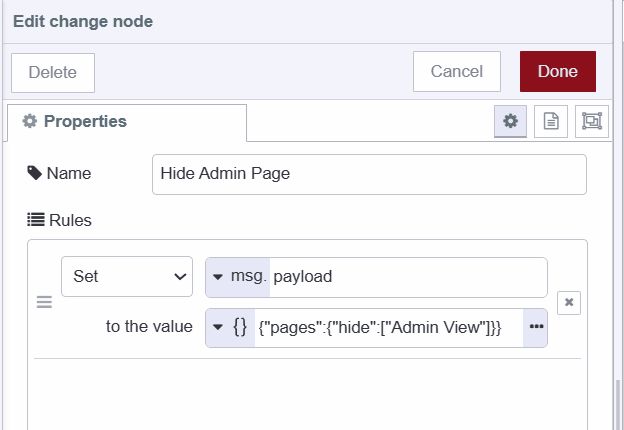Click the list icon beside Rules
624x430 pixels.
coord(35,220)
